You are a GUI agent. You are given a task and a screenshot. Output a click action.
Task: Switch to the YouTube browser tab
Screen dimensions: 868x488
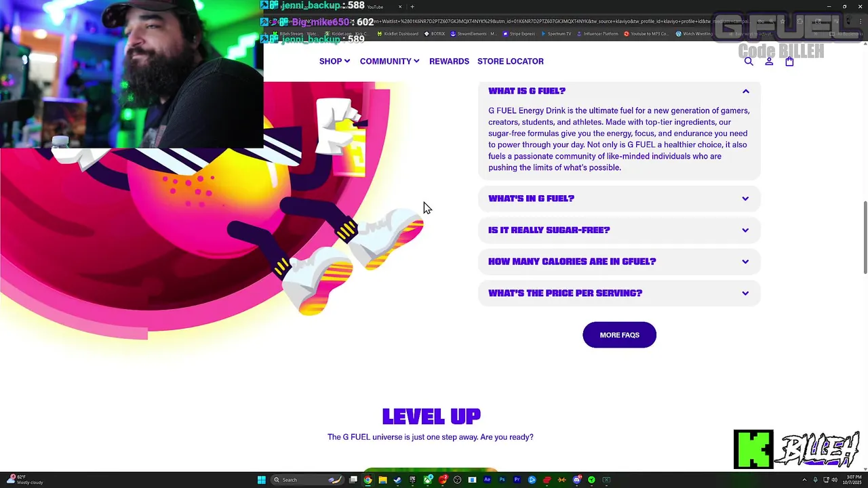[375, 7]
